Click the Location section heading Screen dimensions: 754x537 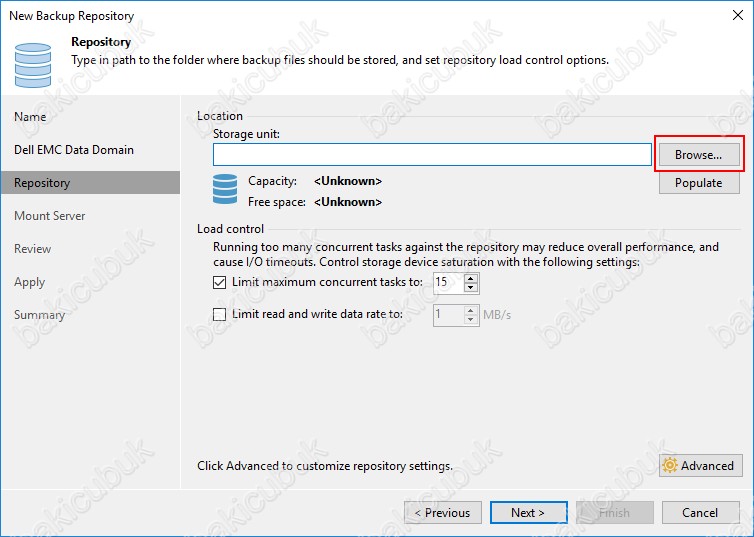(220, 116)
